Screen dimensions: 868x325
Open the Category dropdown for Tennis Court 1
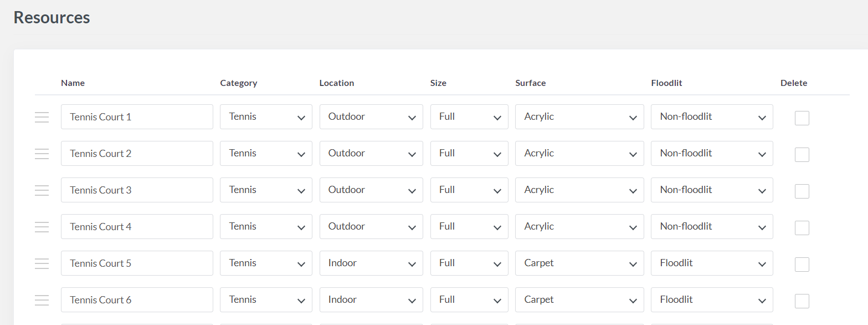(266, 117)
